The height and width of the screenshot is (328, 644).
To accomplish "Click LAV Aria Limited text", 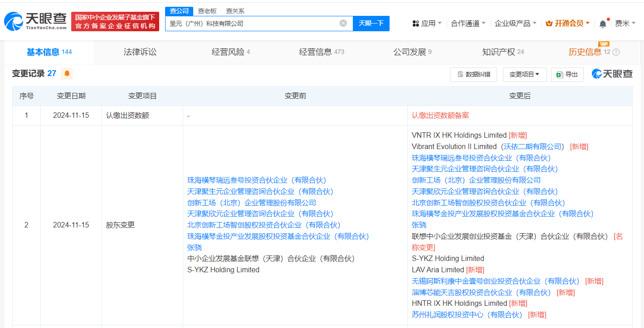I will point(438,270).
